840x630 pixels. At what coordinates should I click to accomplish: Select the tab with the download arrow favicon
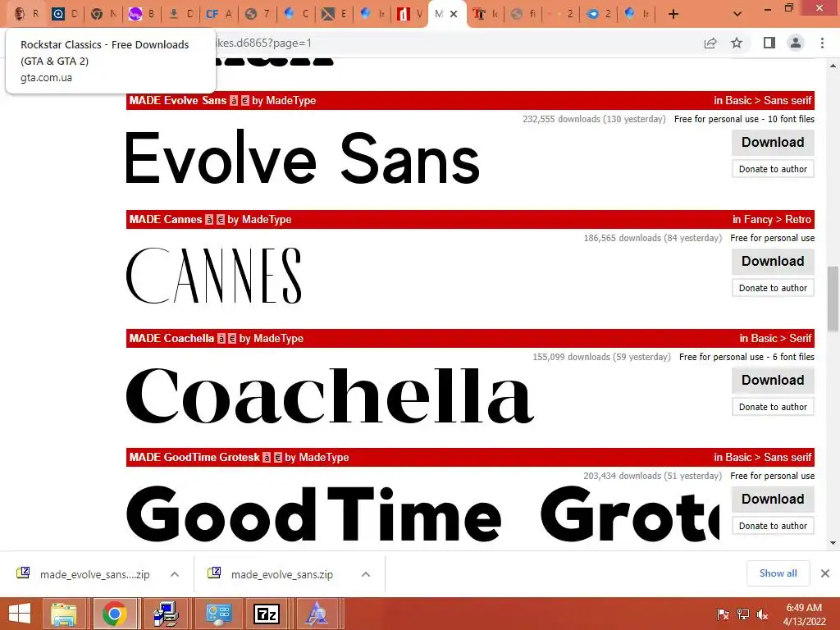coord(180,14)
